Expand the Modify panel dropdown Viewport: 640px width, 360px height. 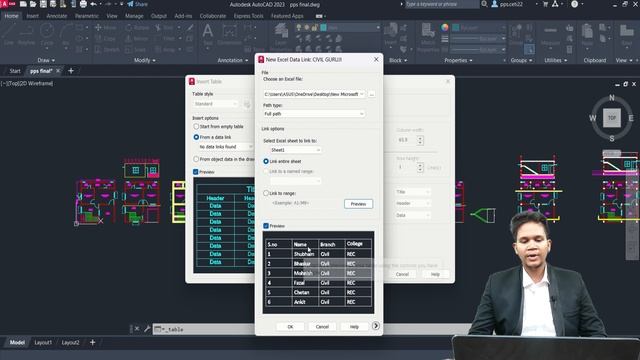point(144,60)
